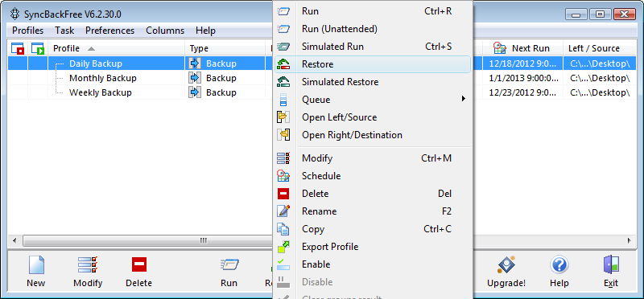Choose Export Profile menu entry
The image size is (644, 299).
point(373,247)
